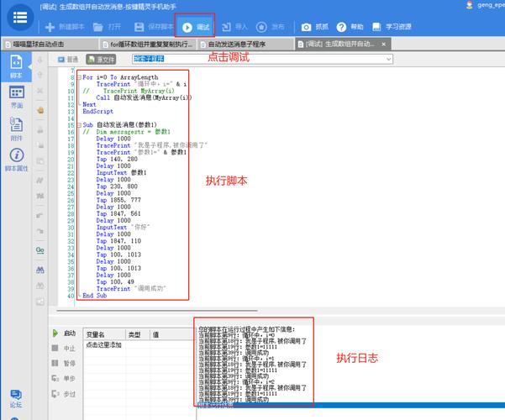Click code line 'Tap 1855, 777'

pyautogui.click(x=118, y=200)
